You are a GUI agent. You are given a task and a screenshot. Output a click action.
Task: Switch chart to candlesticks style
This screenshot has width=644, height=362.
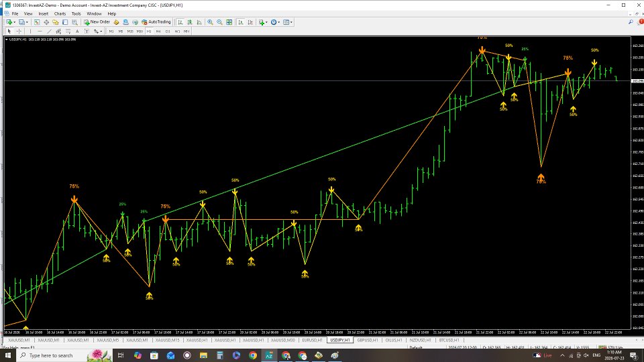[190, 22]
